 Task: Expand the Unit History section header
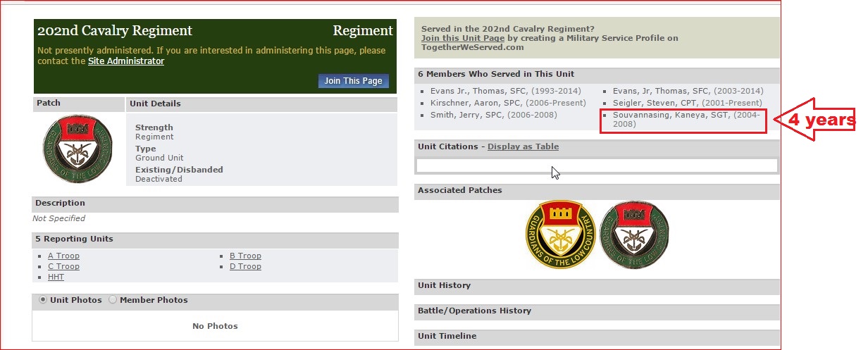click(444, 286)
